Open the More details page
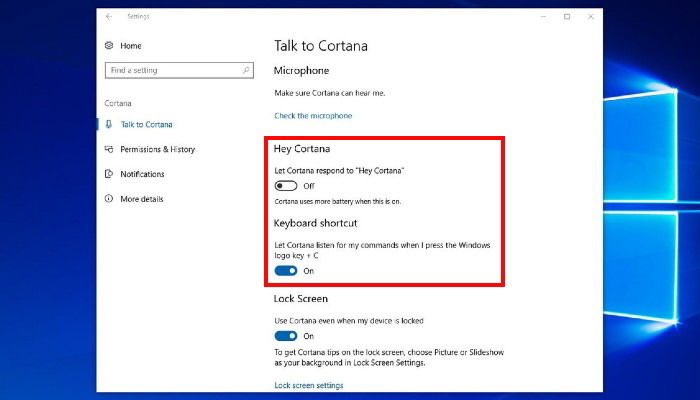The width and height of the screenshot is (700, 400). click(142, 199)
